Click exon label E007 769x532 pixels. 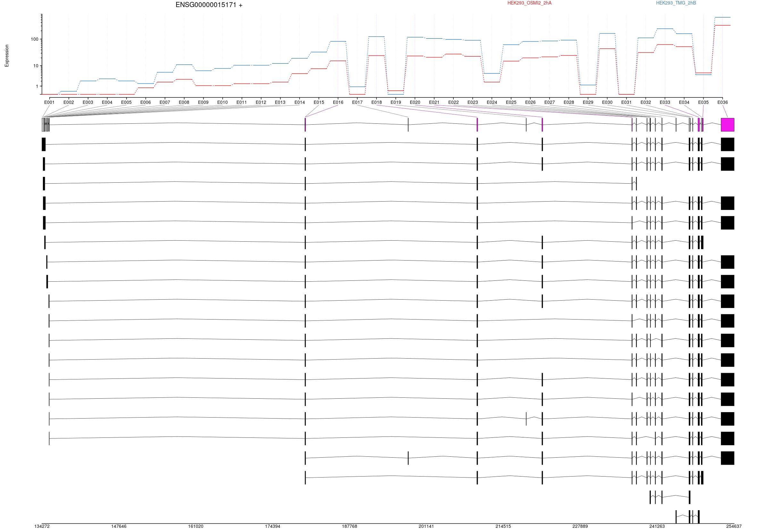(165, 102)
